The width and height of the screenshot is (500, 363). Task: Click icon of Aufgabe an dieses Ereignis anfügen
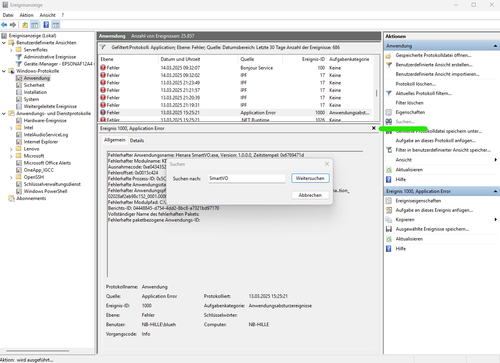point(389,210)
